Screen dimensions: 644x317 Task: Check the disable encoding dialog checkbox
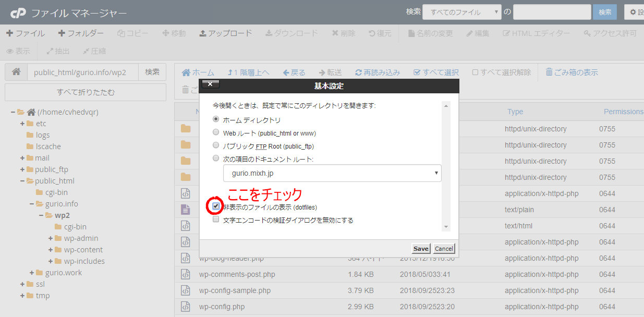[x=216, y=220]
